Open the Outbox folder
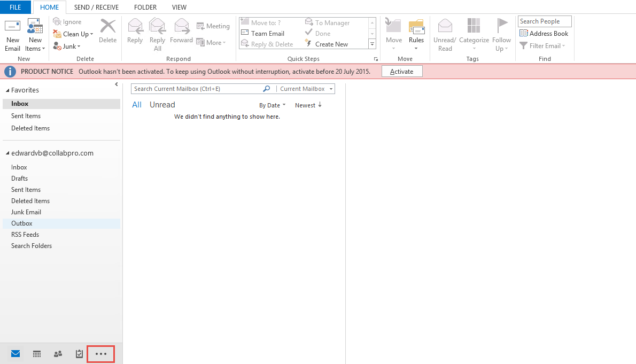Screen dimensions: 636x364 (x=61, y=223)
